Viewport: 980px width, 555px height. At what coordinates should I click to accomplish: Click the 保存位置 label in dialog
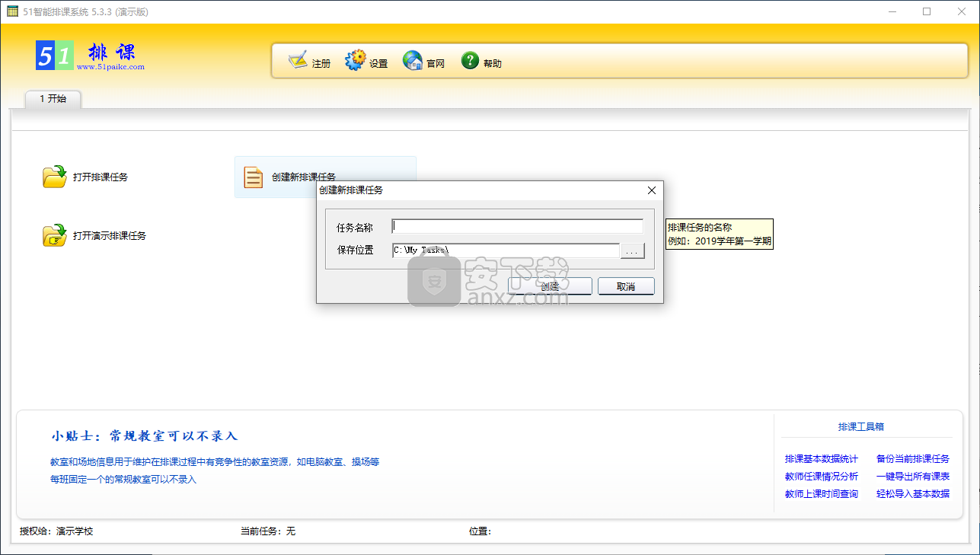pyautogui.click(x=355, y=250)
